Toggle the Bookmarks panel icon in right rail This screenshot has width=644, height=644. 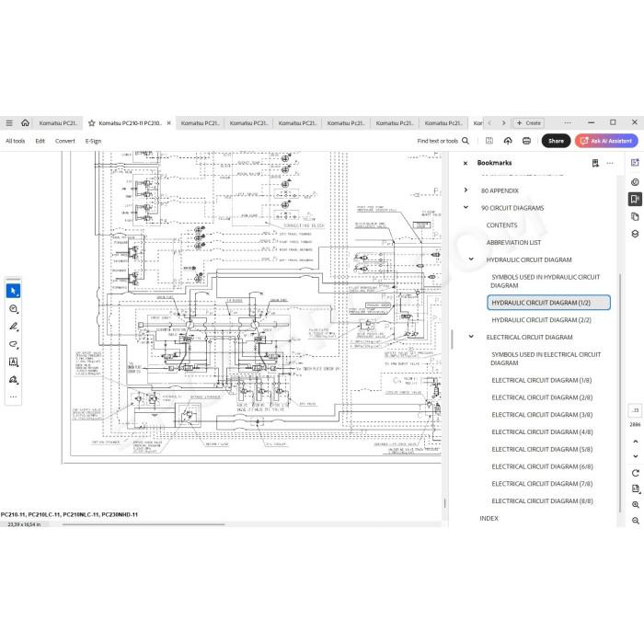[635, 200]
